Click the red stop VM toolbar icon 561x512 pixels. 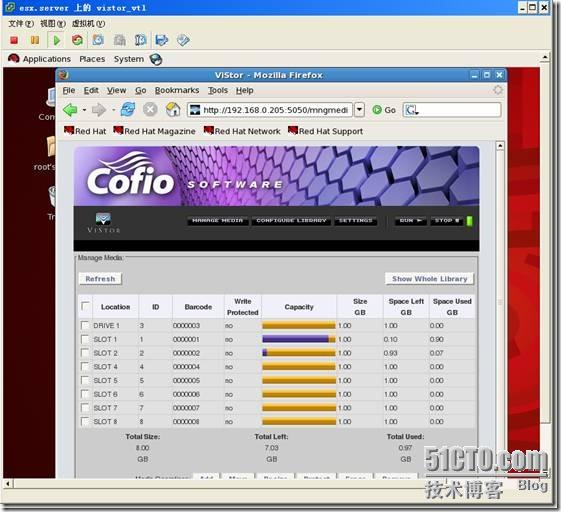[x=14, y=40]
